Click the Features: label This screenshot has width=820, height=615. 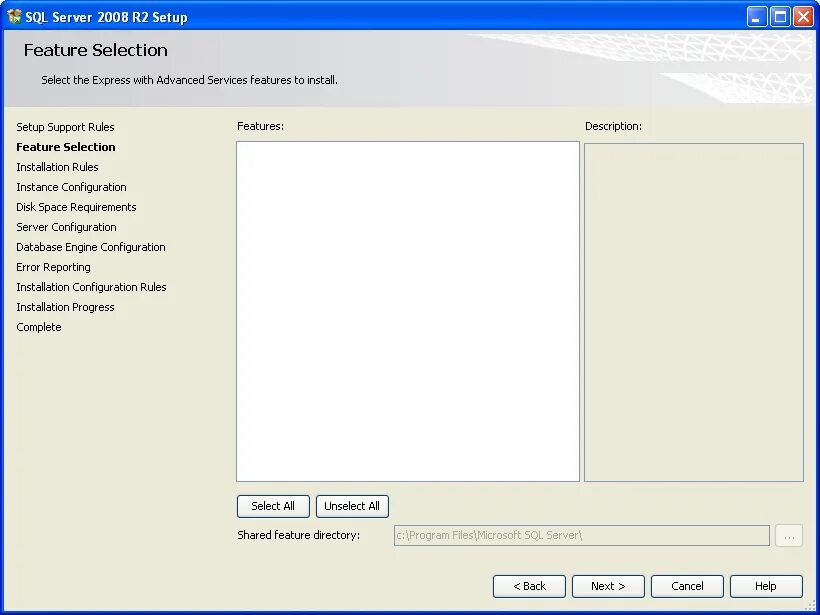pyautogui.click(x=260, y=126)
